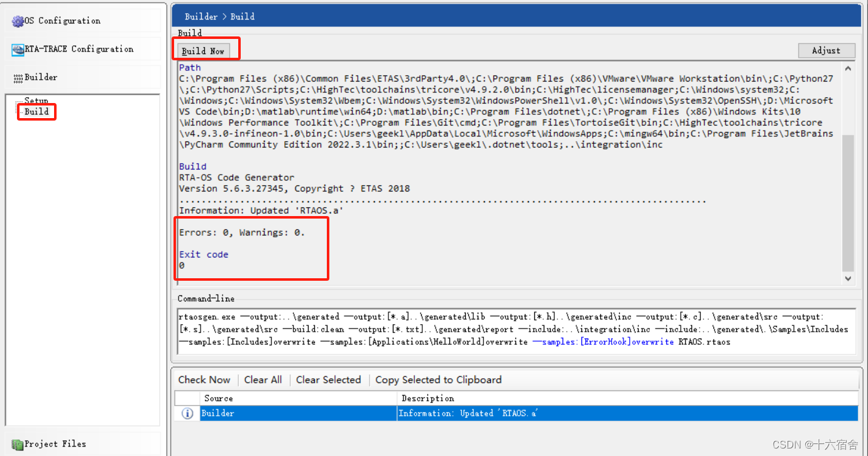This screenshot has width=868, height=456.
Task: Click the 'Builder > Build' breadcrumb title
Action: point(219,16)
